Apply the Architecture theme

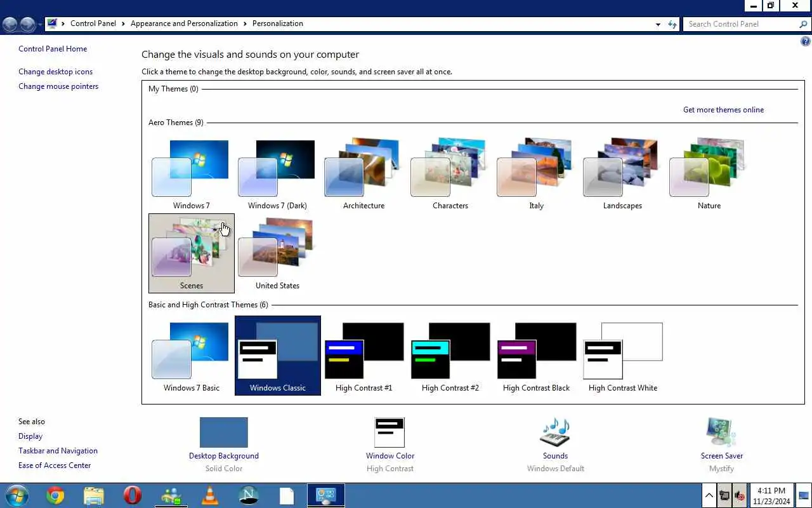point(363,173)
